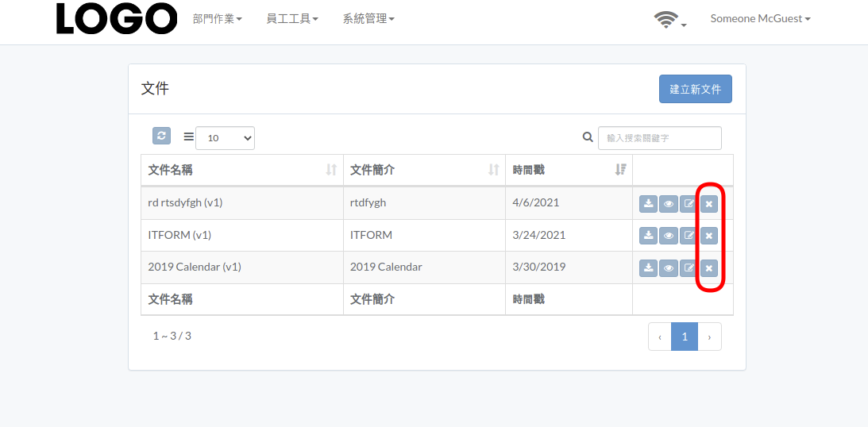Click the footer 文件簡介 label
The width and height of the screenshot is (868, 427).
pos(372,299)
